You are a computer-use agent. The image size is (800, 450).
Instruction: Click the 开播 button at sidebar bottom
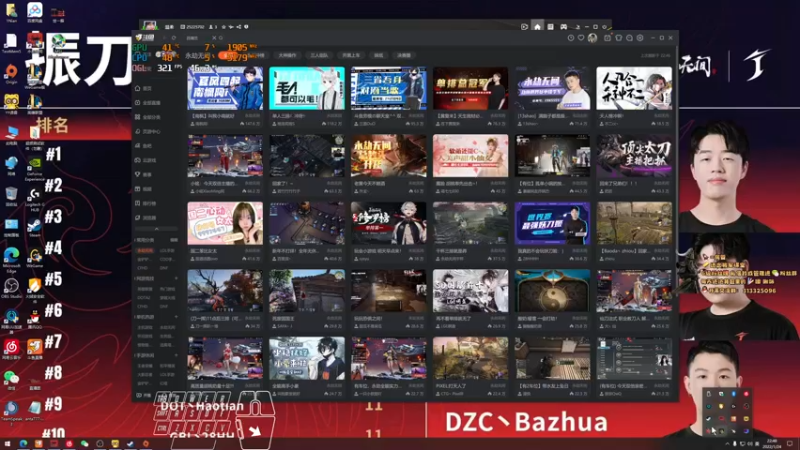point(144,395)
